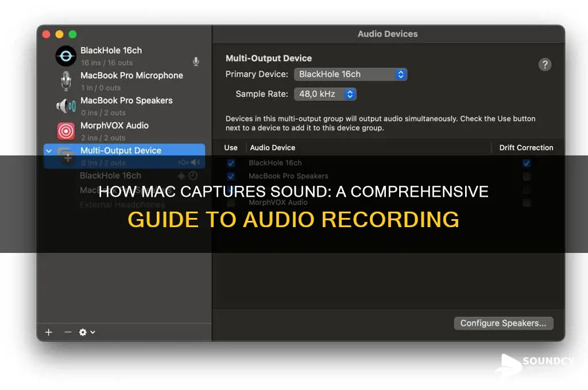
Task: Remove selected device with minus button
Action: pos(68,332)
